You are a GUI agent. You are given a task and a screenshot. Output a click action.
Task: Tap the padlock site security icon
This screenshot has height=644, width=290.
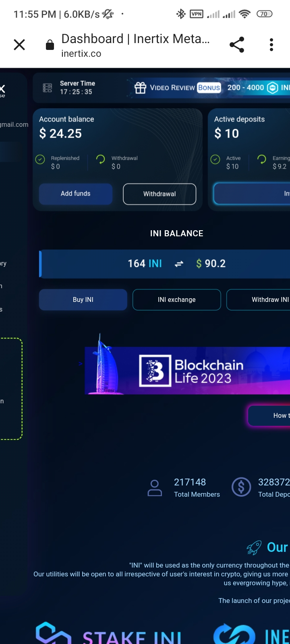50,45
